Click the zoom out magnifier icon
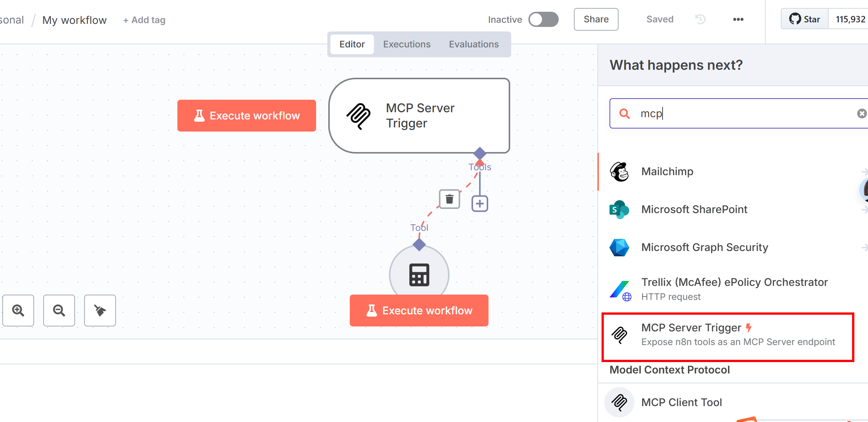The width and height of the screenshot is (868, 422). (59, 311)
